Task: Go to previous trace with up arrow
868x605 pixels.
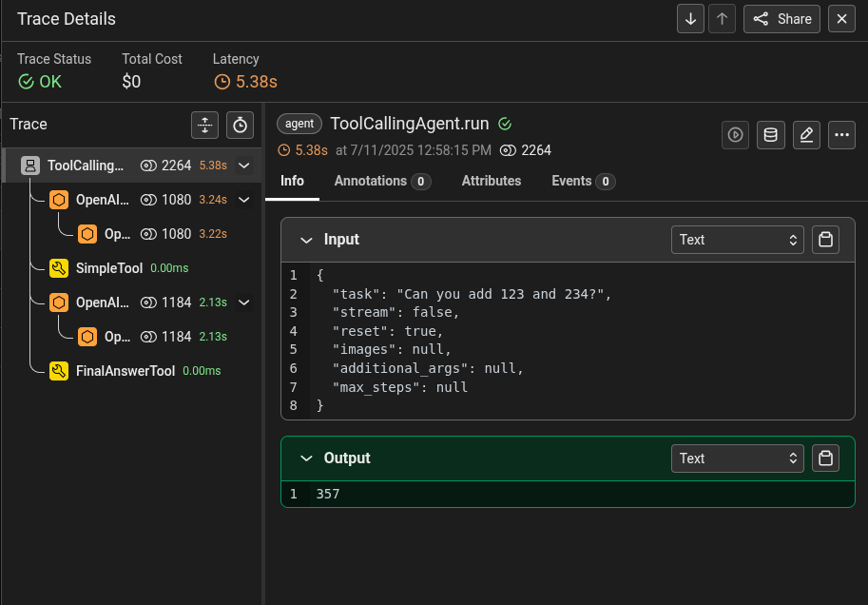Action: click(722, 19)
